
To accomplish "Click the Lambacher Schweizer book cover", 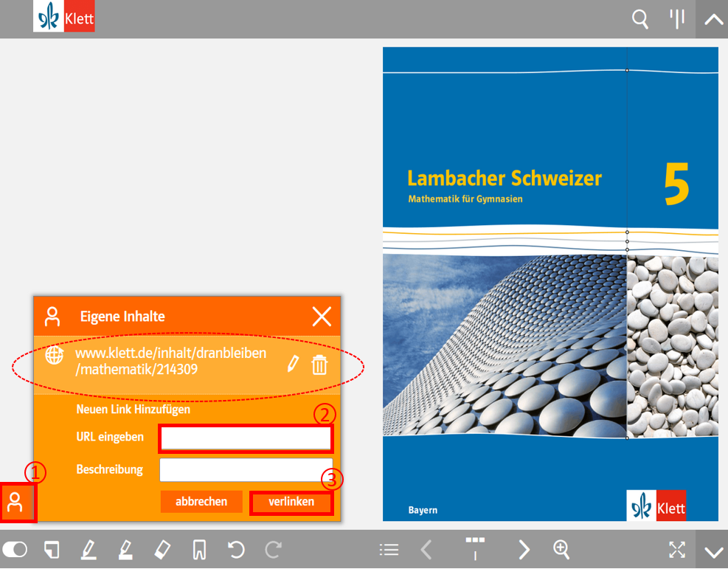I will tap(550, 284).
